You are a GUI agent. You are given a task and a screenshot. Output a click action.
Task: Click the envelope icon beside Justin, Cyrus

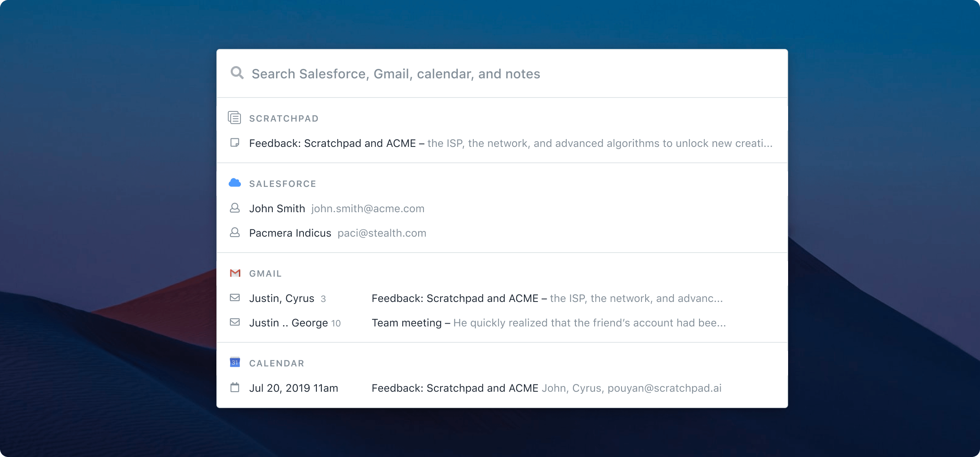pyautogui.click(x=235, y=297)
